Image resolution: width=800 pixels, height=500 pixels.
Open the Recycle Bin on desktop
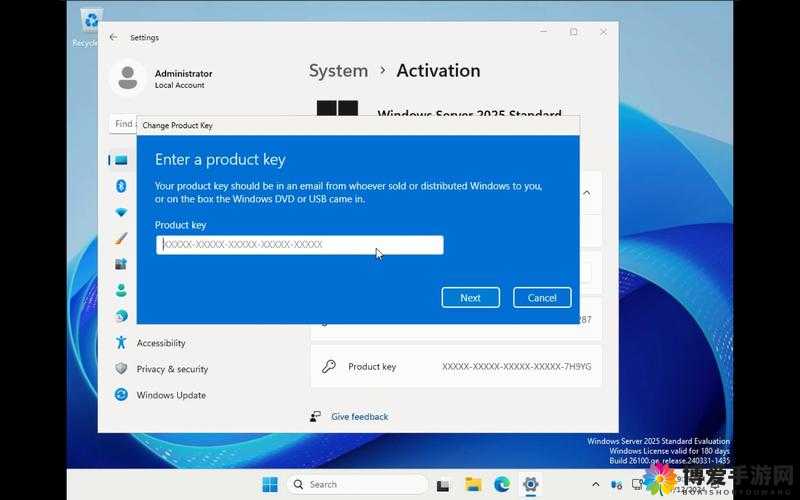tap(90, 28)
